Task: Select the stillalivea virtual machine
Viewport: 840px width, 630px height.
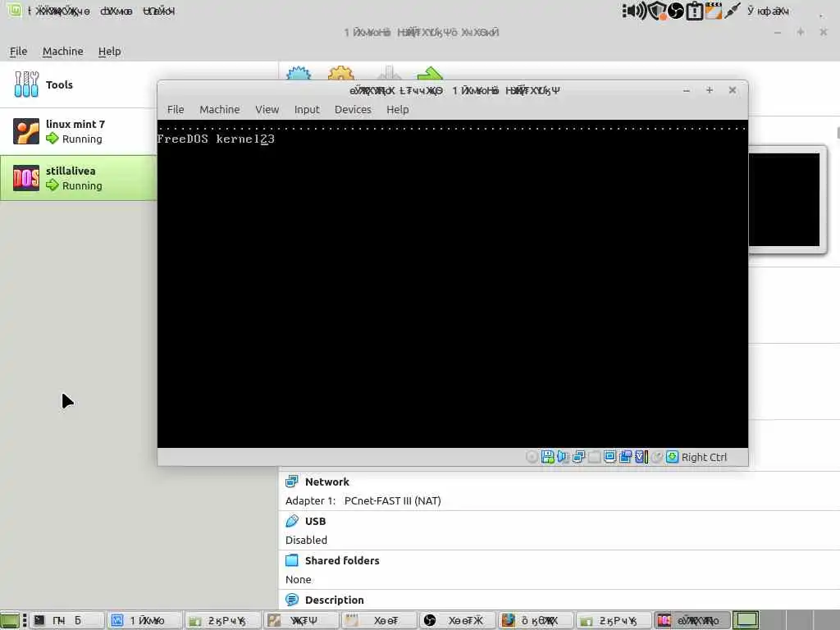Action: click(x=78, y=178)
